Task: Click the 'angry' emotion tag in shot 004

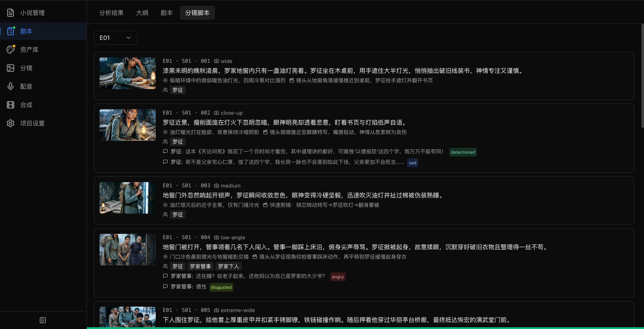Action: 338,277
